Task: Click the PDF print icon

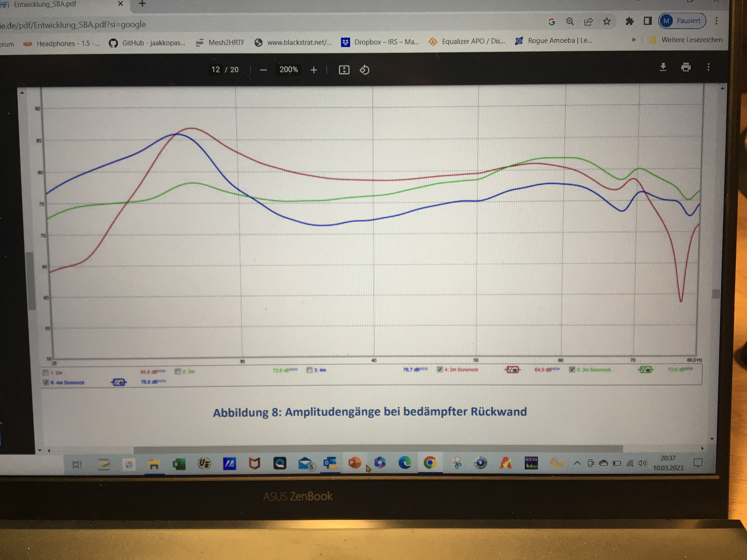Action: (x=686, y=67)
